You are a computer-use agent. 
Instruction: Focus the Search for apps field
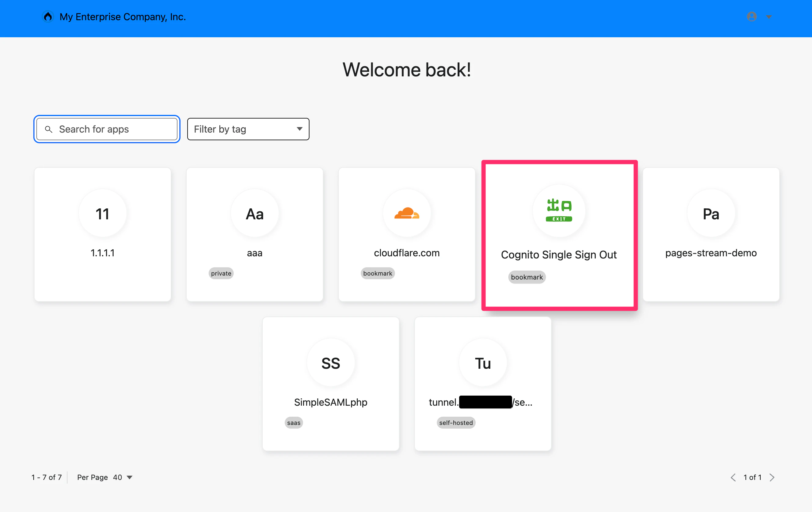click(x=107, y=129)
